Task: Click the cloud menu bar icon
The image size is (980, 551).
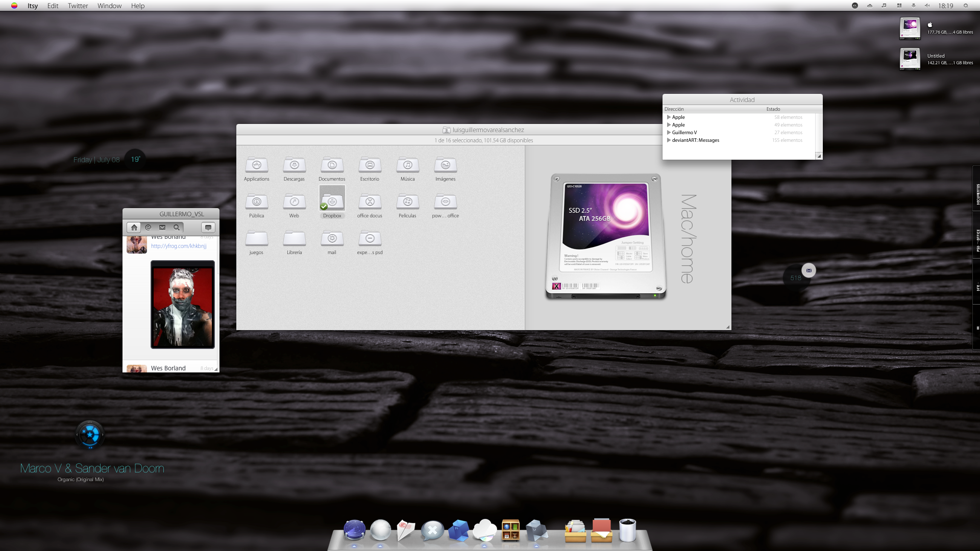Action: click(869, 6)
